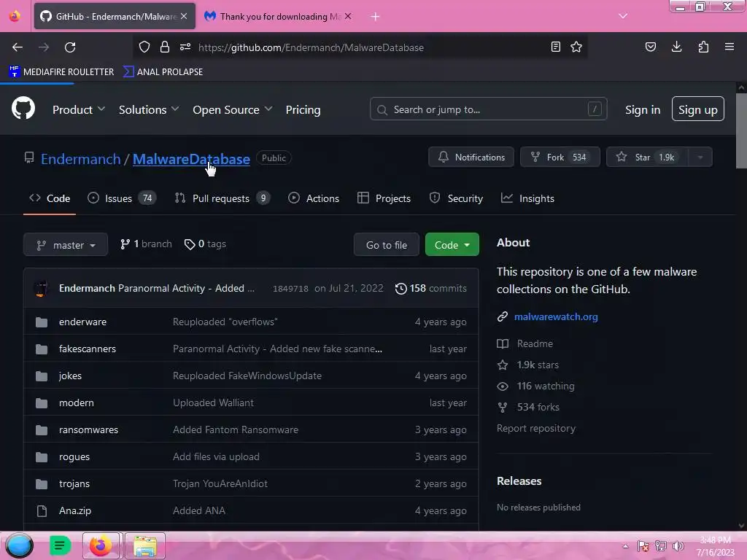Image resolution: width=747 pixels, height=560 pixels.
Task: Click the padlock site security icon
Action: pyautogui.click(x=165, y=47)
